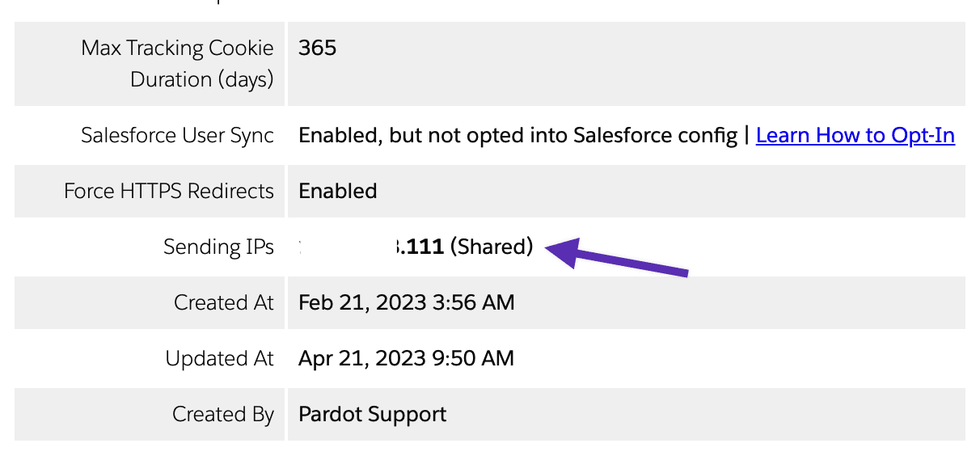Screen dimensions: 980x456
Task: Select the .111 sending IP address
Action: point(419,247)
